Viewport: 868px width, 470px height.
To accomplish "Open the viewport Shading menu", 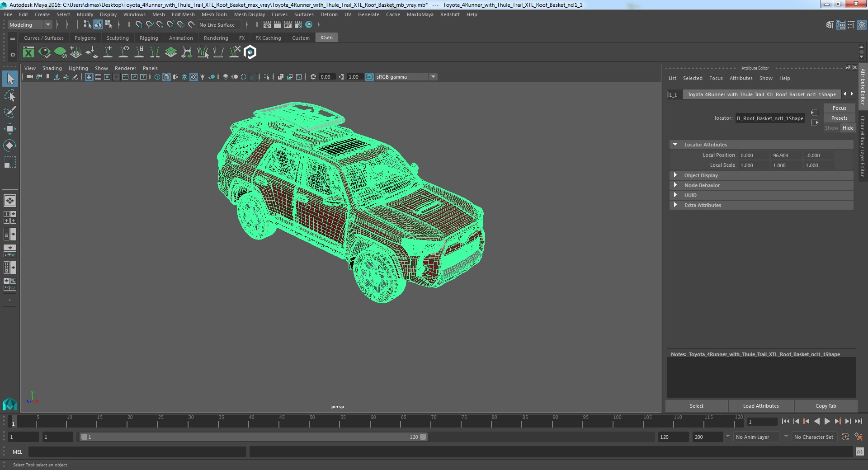I will (52, 68).
